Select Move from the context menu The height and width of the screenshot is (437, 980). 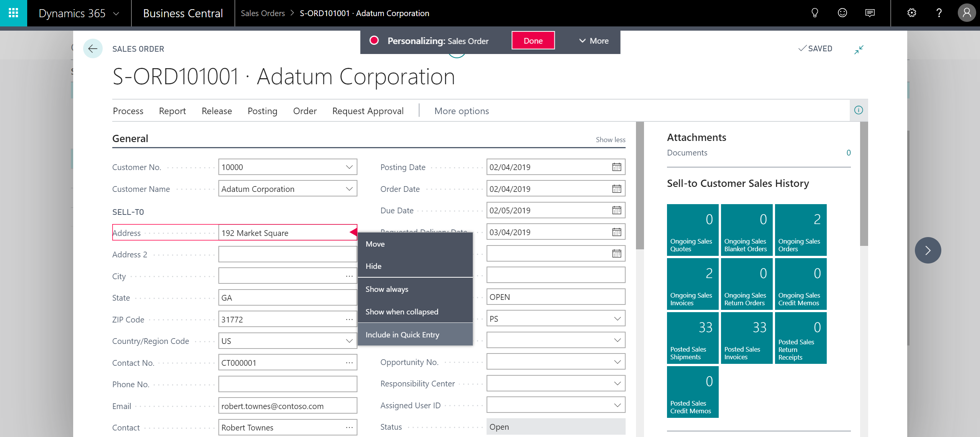click(375, 244)
